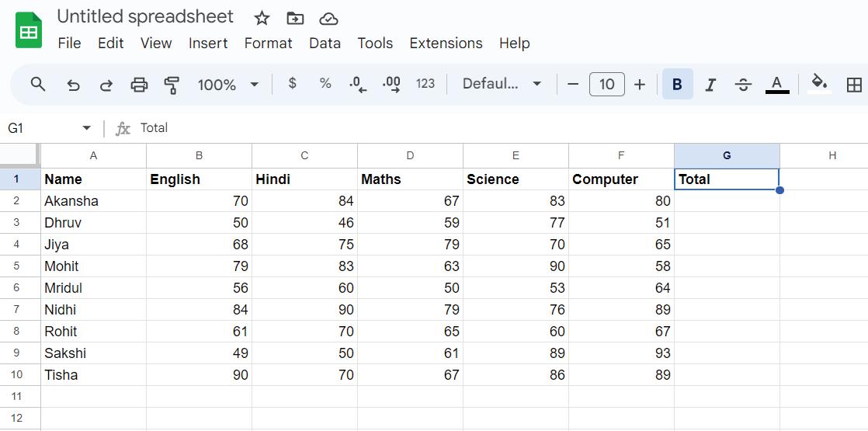Click the redo arrow icon
This screenshot has width=868, height=431.
point(106,85)
